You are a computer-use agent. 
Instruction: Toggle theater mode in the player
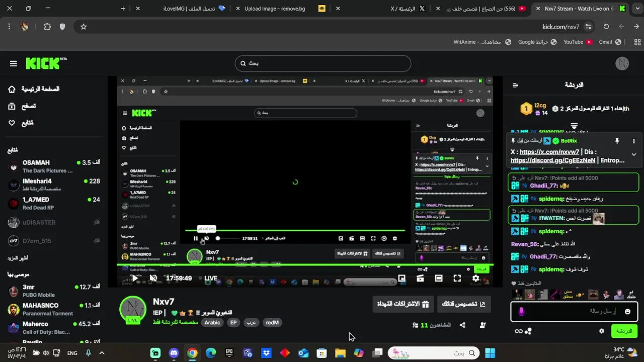(x=439, y=278)
